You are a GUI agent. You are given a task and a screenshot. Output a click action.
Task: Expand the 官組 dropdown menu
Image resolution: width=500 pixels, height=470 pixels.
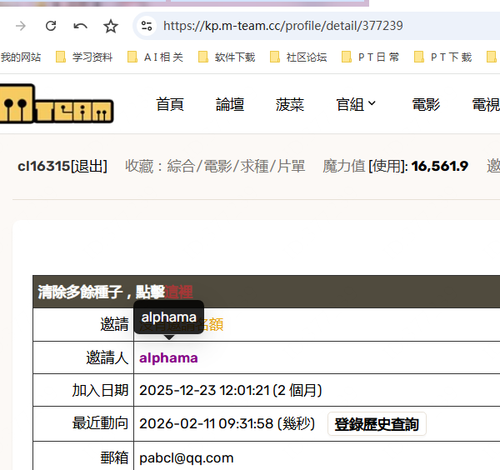(356, 104)
